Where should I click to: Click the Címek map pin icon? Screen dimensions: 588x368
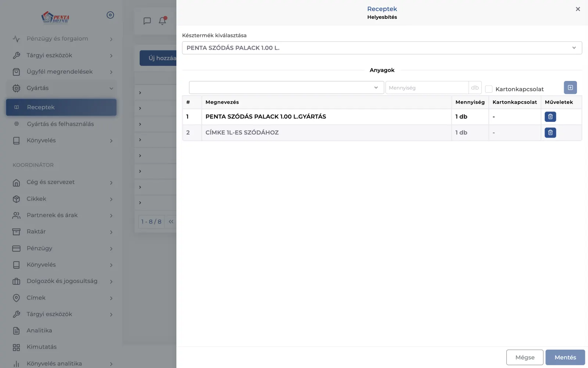tap(16, 298)
